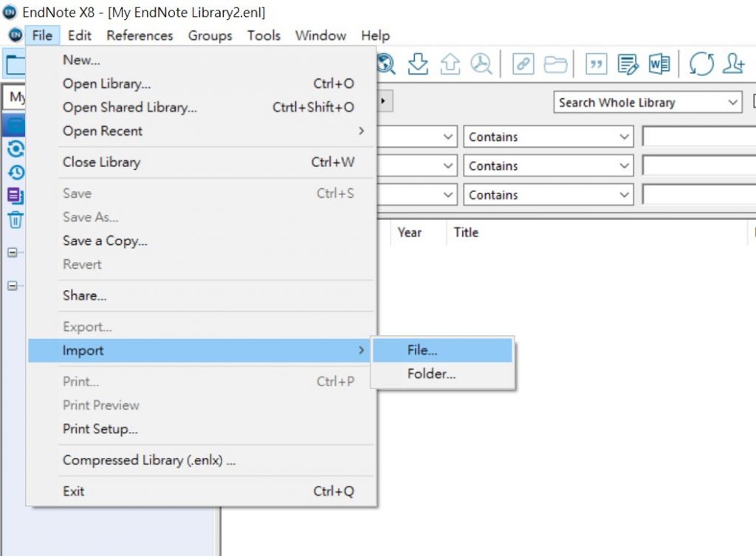Open the Edit menu
Screen dimensions: 756x556
79,35
